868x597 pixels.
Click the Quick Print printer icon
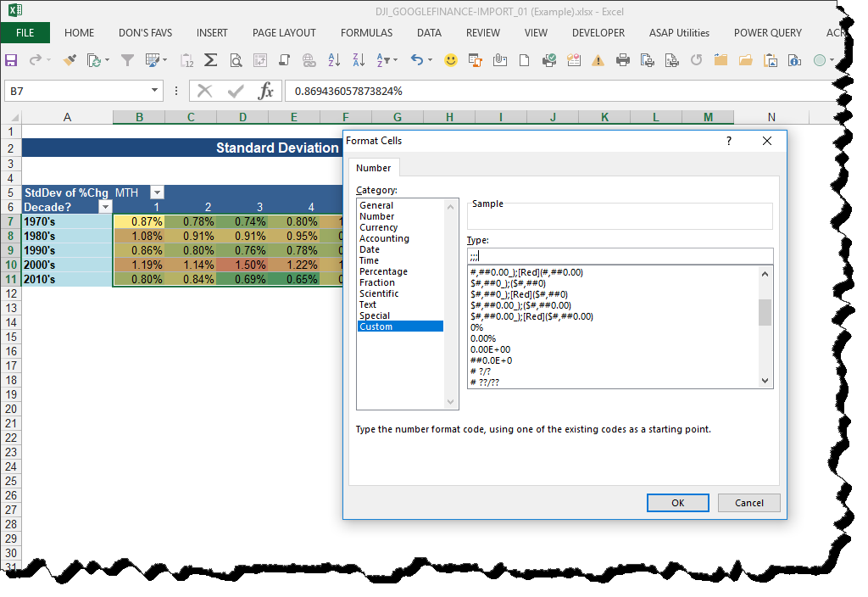point(623,60)
